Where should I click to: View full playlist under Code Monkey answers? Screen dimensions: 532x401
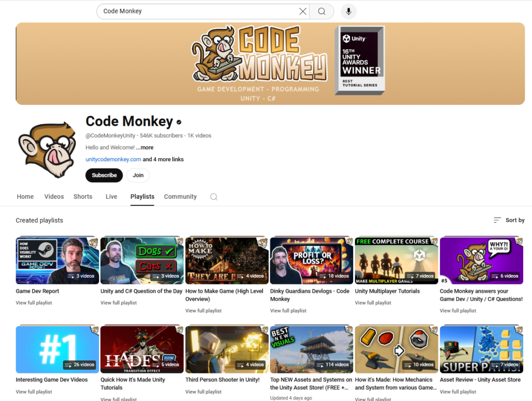pos(458,311)
